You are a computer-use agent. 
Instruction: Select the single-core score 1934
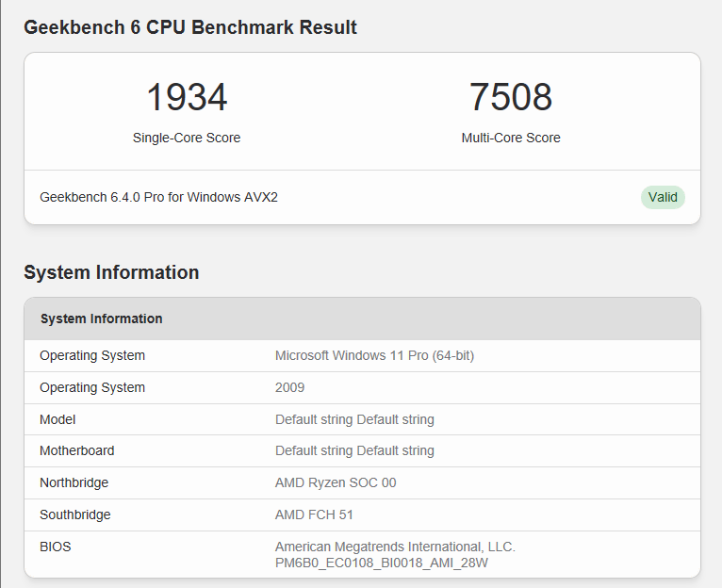[187, 97]
